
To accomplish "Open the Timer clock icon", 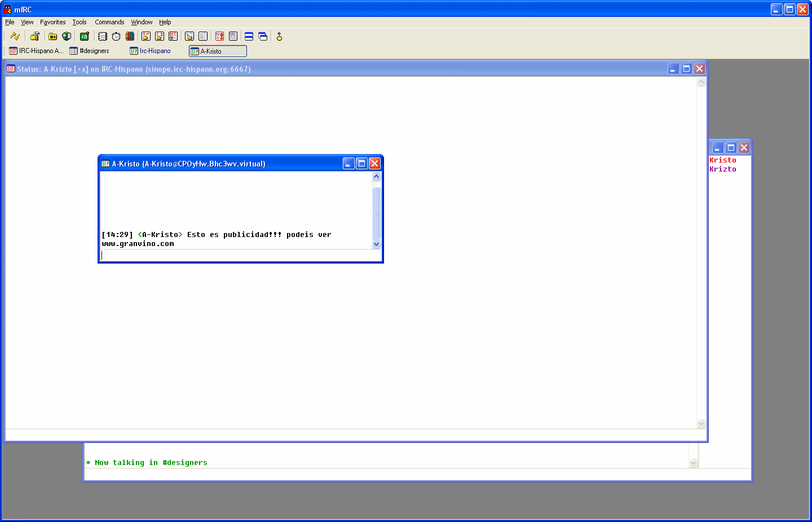I will coord(116,36).
